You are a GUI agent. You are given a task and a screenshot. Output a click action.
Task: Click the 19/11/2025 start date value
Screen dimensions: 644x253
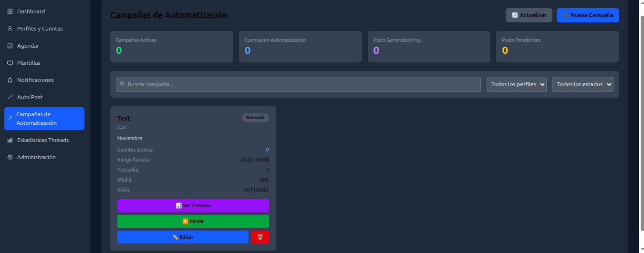click(x=256, y=190)
